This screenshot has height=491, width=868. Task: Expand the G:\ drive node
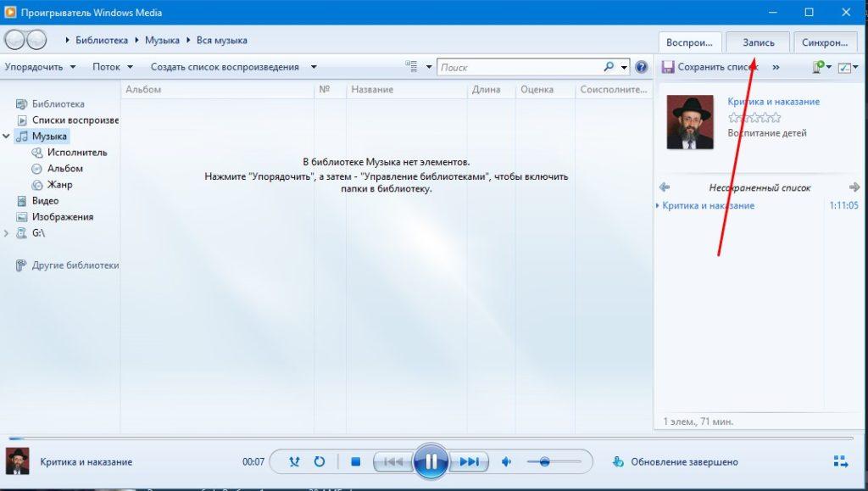coord(6,233)
